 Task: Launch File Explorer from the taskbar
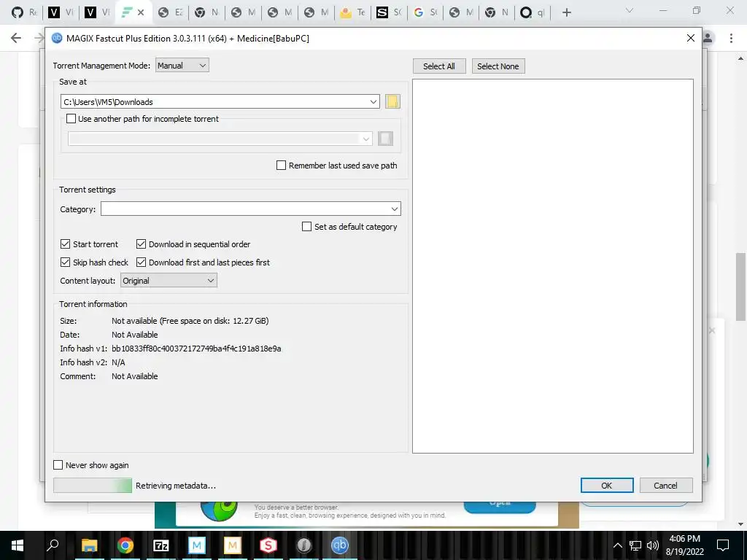pyautogui.click(x=90, y=545)
